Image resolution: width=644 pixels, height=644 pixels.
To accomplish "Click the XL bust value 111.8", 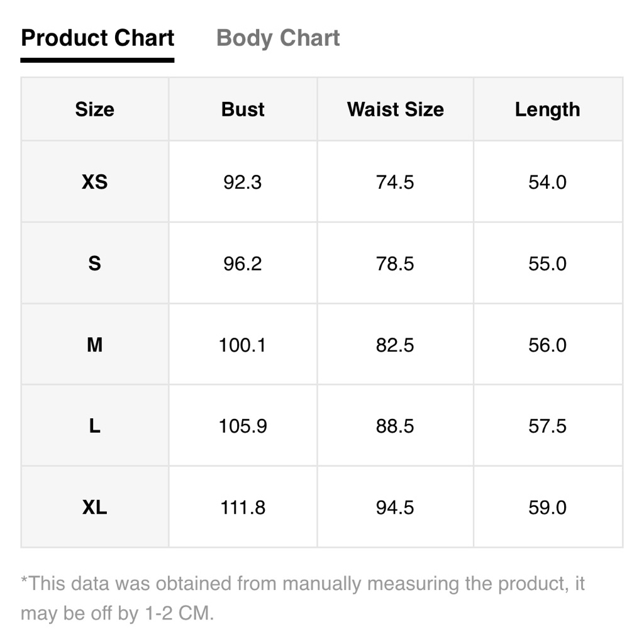I will pos(243,508).
